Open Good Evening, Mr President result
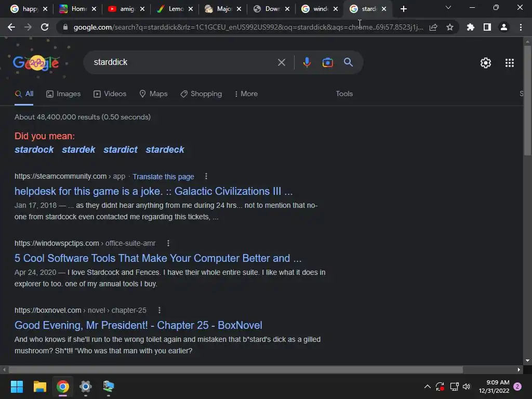The height and width of the screenshot is (399, 532). [x=138, y=325]
